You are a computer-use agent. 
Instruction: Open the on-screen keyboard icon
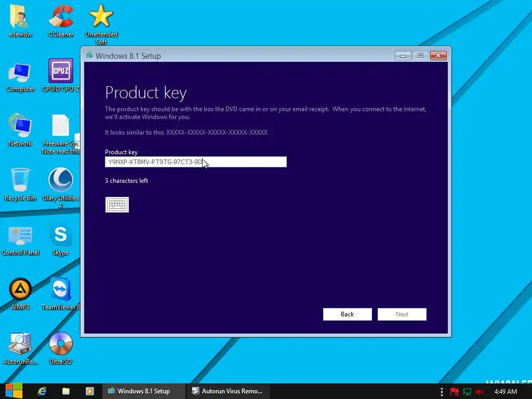click(117, 205)
